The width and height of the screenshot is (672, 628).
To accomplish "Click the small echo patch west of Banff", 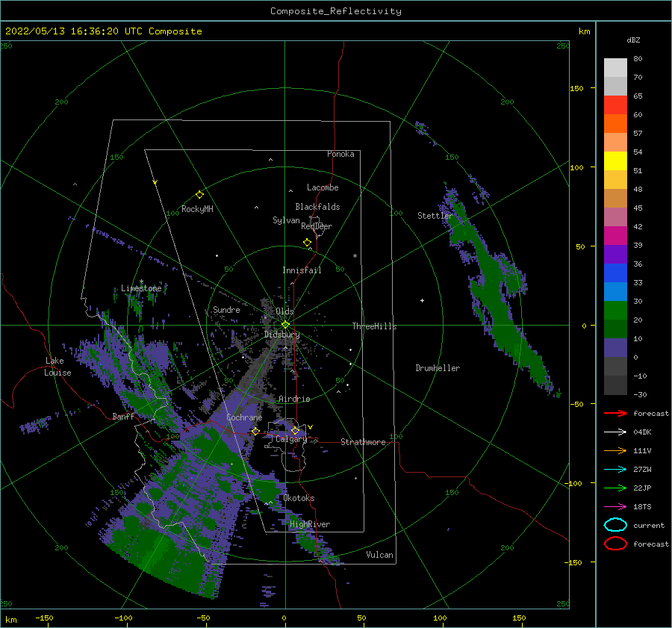I will tap(37, 424).
